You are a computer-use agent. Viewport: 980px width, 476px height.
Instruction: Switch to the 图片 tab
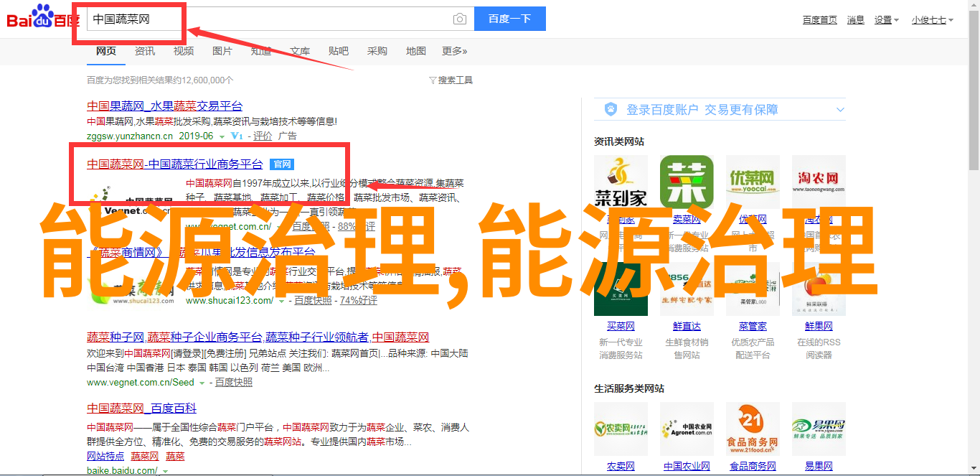tap(222, 51)
